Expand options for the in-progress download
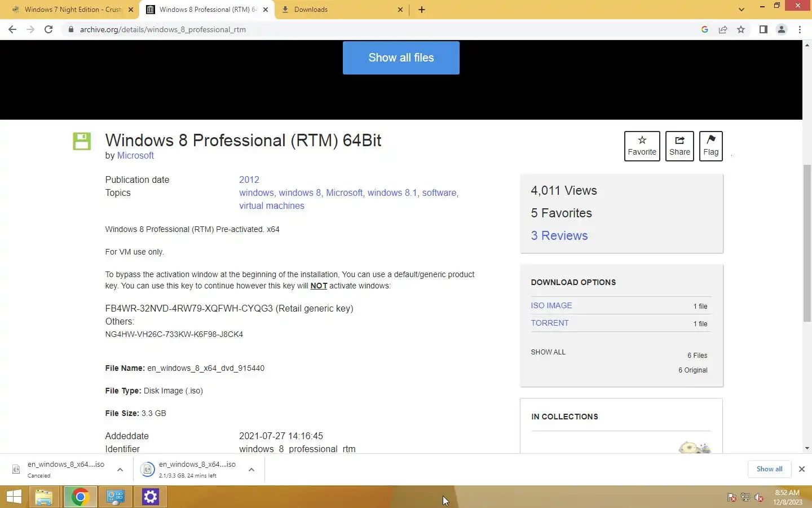This screenshot has width=812, height=508. pyautogui.click(x=251, y=470)
